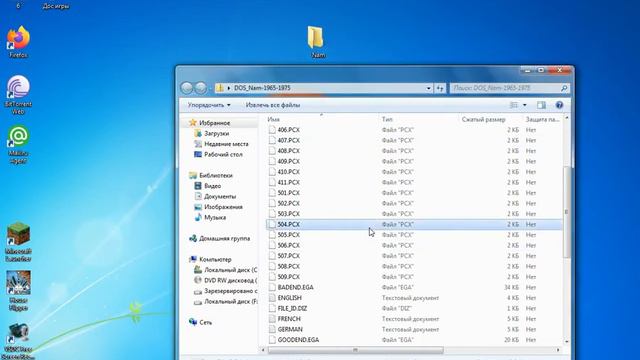The width and height of the screenshot is (640, 360).
Task: Click horizontal scrollbar right arrow
Action: coord(558,350)
